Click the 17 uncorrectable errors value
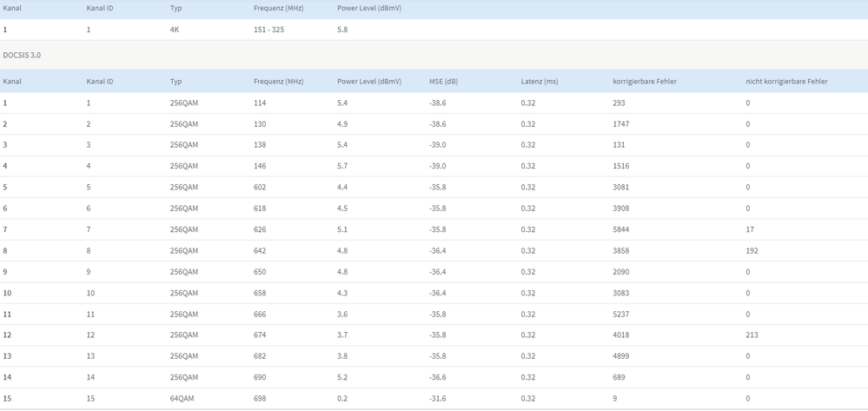The height and width of the screenshot is (411, 868). (x=750, y=230)
